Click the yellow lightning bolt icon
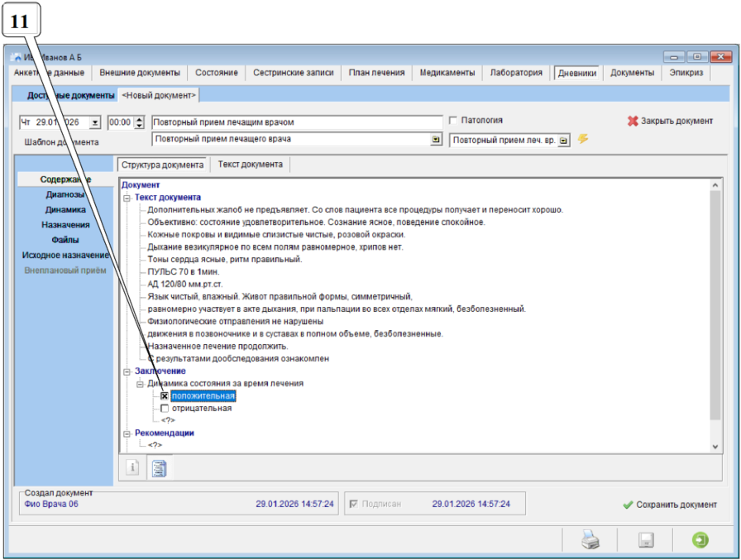This screenshot has height=560, width=741. coord(583,139)
